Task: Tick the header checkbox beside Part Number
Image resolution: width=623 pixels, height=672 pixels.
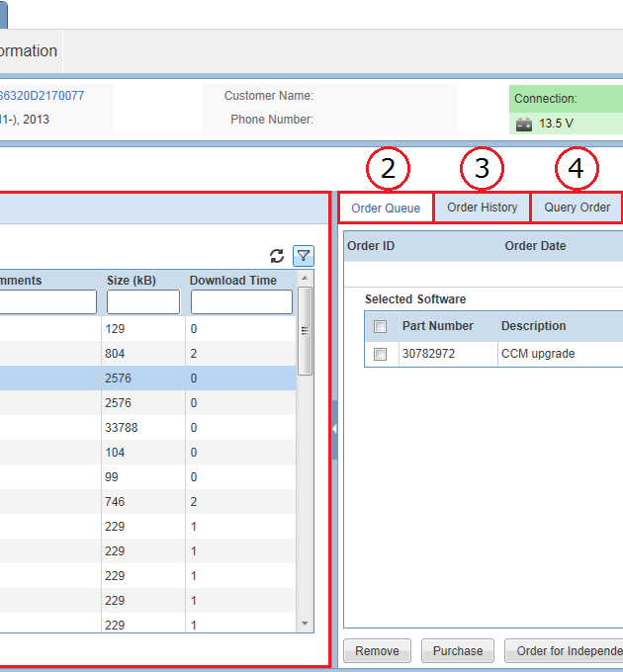Action: point(380,326)
